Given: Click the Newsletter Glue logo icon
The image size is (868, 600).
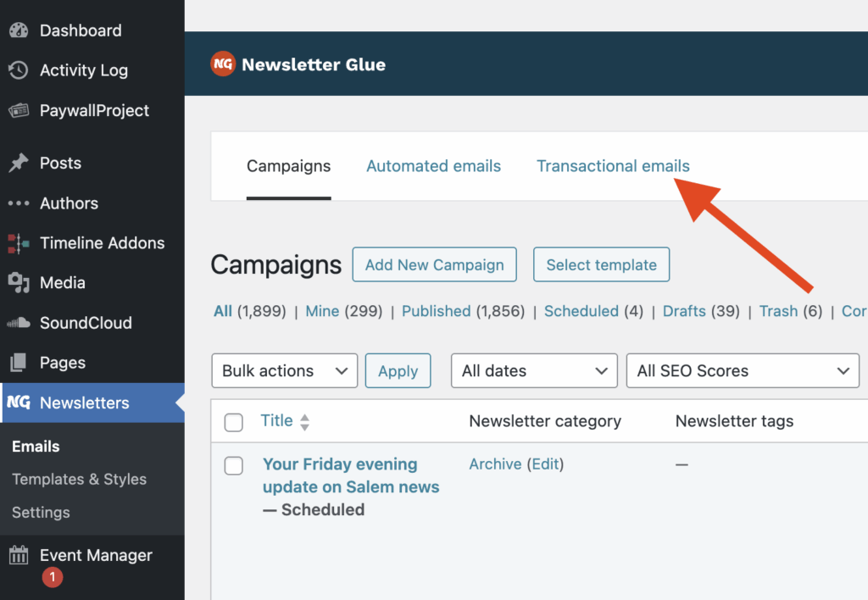Looking at the screenshot, I should (x=223, y=64).
